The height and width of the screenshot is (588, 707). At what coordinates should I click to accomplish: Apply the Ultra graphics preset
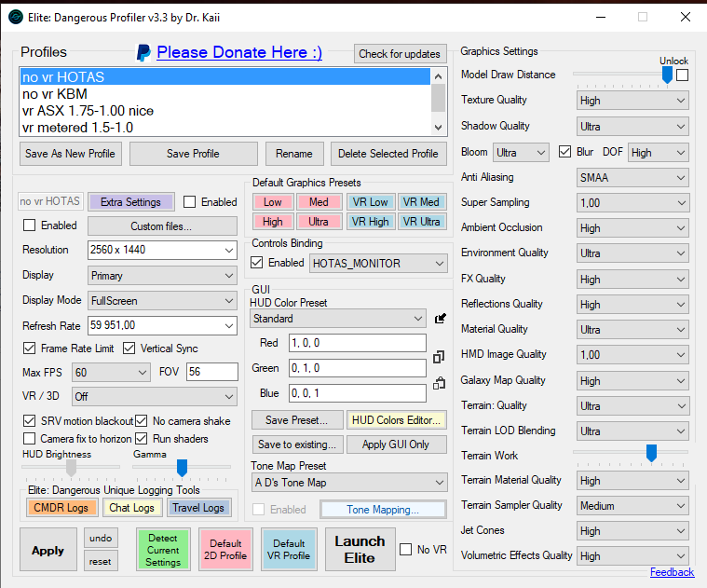(x=319, y=222)
